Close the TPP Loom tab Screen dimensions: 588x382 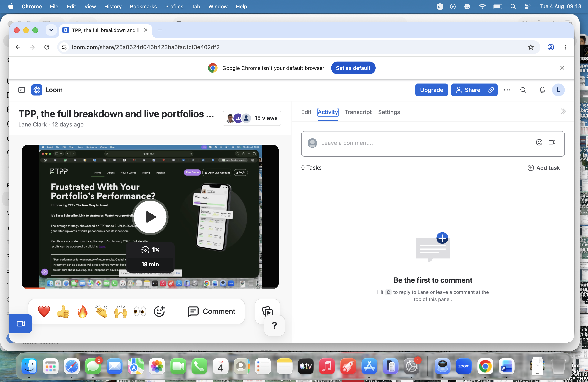pyautogui.click(x=146, y=30)
